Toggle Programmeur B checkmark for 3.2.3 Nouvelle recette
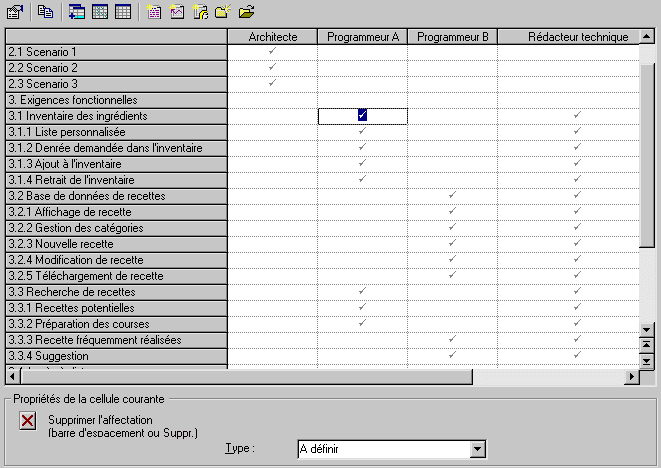The image size is (661, 468). click(452, 243)
